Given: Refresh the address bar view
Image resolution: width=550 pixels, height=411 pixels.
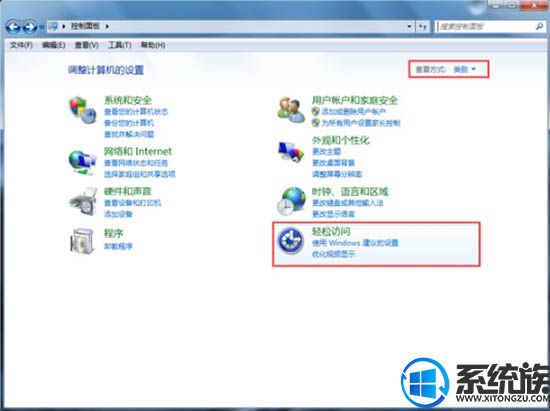Looking at the screenshot, I should point(423,26).
